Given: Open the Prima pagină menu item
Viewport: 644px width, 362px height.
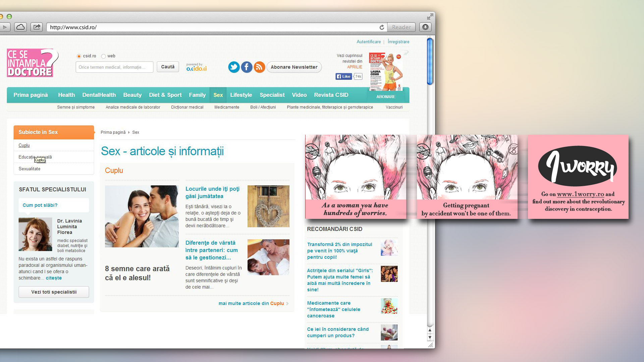Looking at the screenshot, I should [x=31, y=95].
